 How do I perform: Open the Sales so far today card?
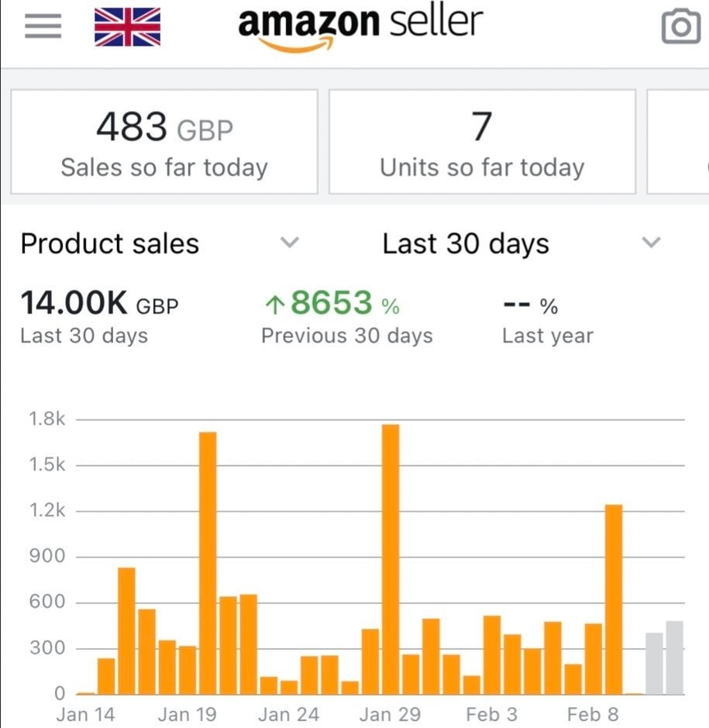[x=164, y=142]
